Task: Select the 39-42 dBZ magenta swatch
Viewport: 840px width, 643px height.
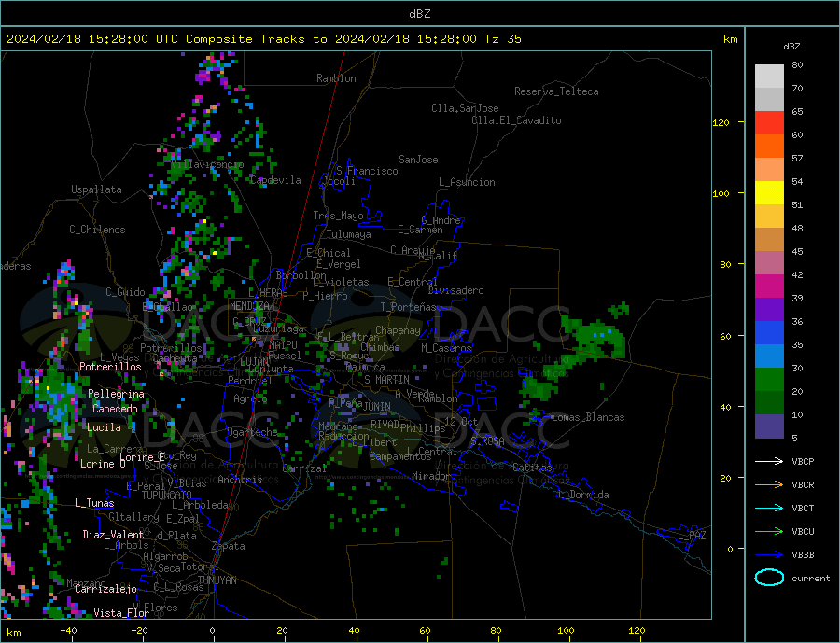Action: click(769, 287)
